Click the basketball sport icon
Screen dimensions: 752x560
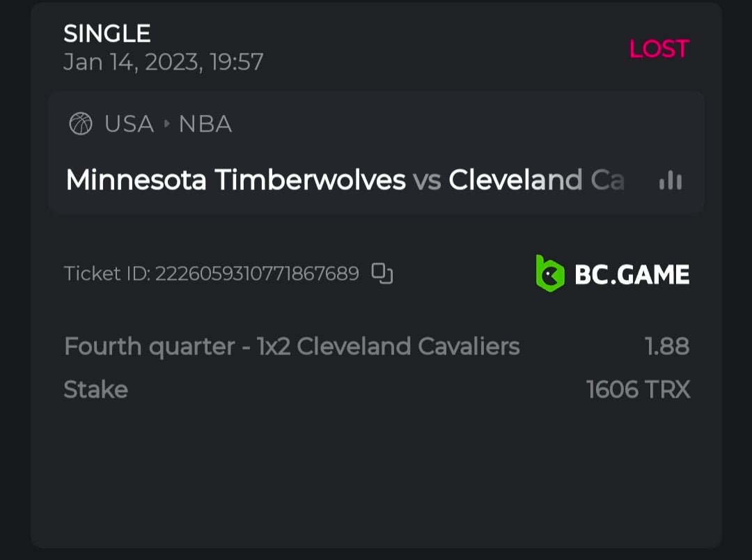pos(81,125)
